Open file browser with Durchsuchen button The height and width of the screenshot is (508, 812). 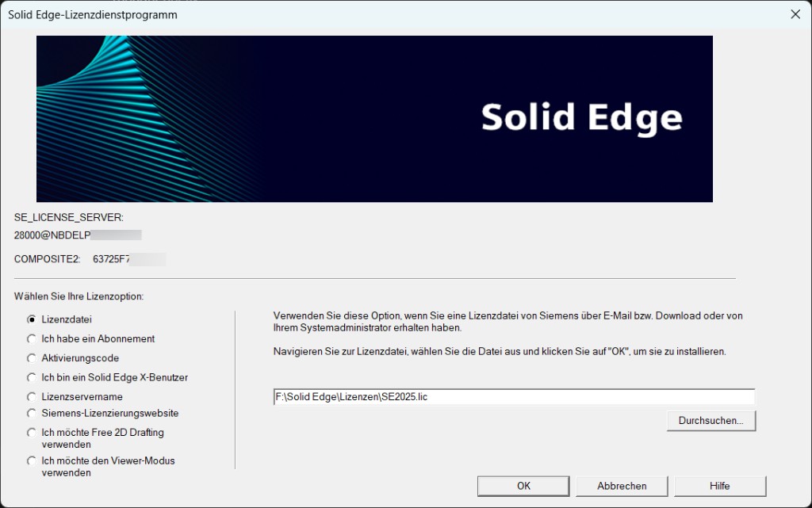711,421
